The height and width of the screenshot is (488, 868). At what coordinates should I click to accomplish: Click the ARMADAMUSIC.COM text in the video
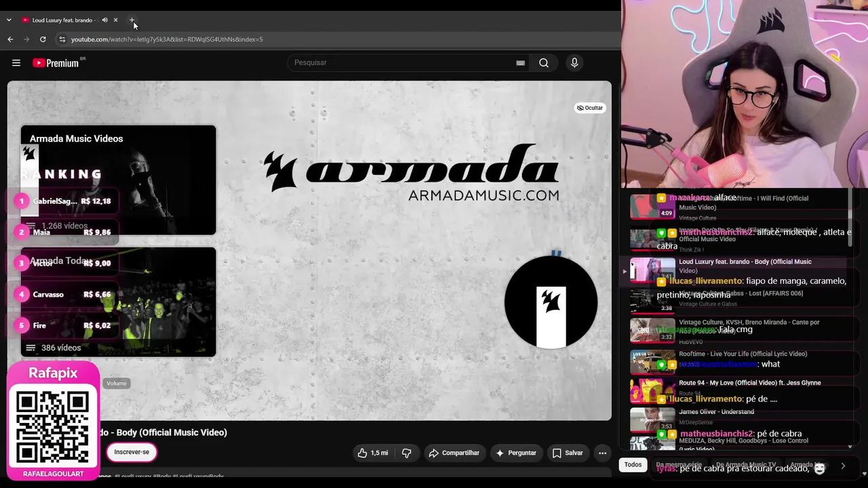coord(484,195)
